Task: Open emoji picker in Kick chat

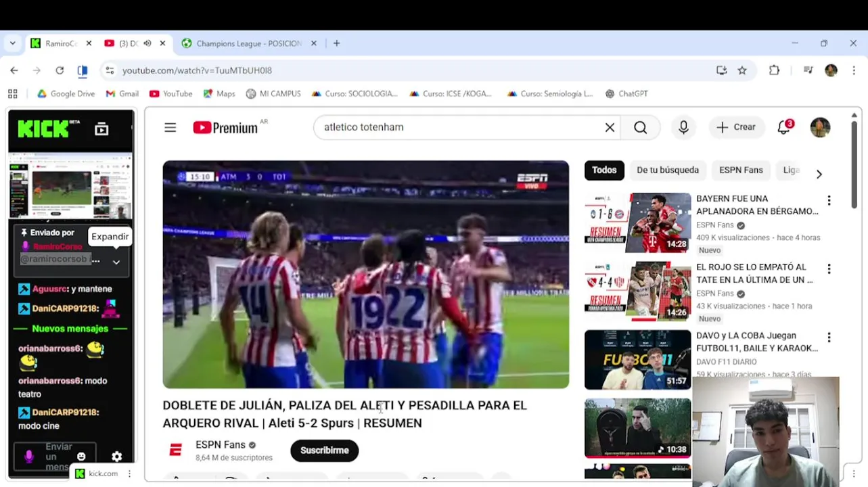Action: coord(81,457)
